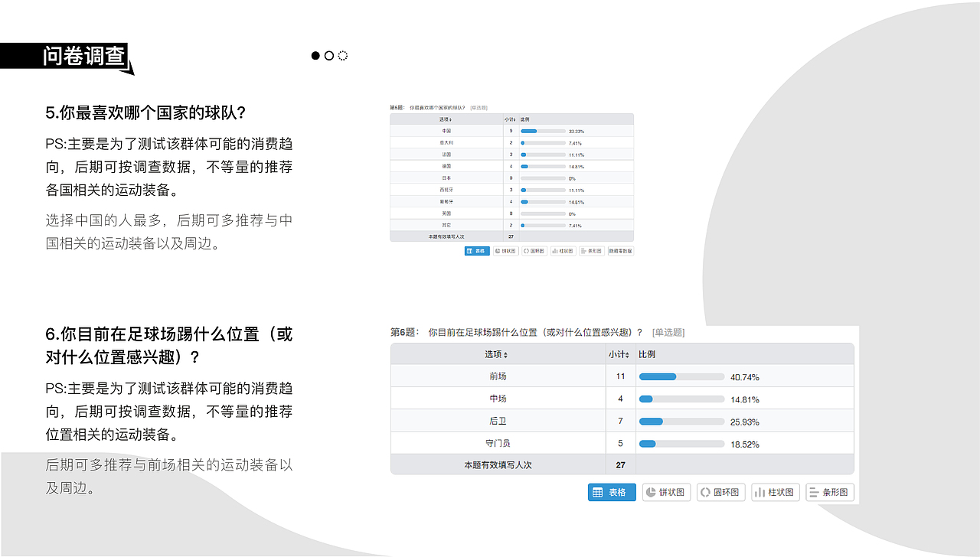Viewport: 980px width, 557px height.
Task: Click the [单选题] label beside question 5's title
Action: point(478,108)
